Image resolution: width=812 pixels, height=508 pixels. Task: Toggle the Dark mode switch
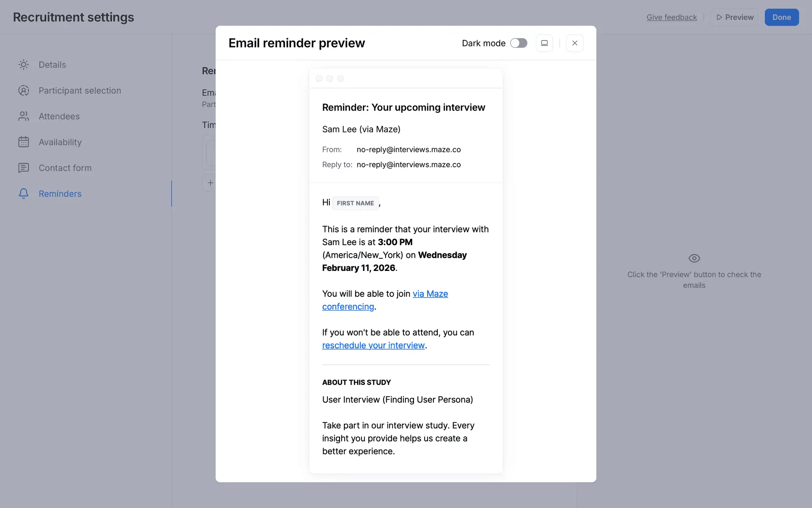pos(518,43)
